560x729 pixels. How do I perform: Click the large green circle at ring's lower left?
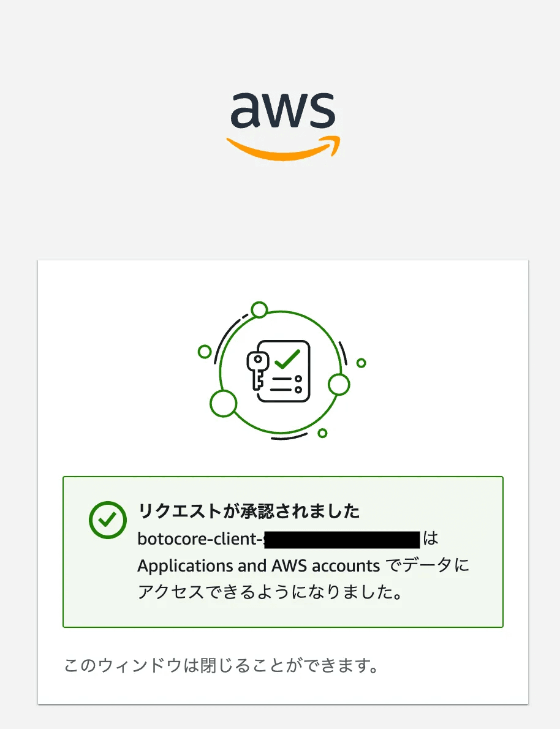pos(223,402)
